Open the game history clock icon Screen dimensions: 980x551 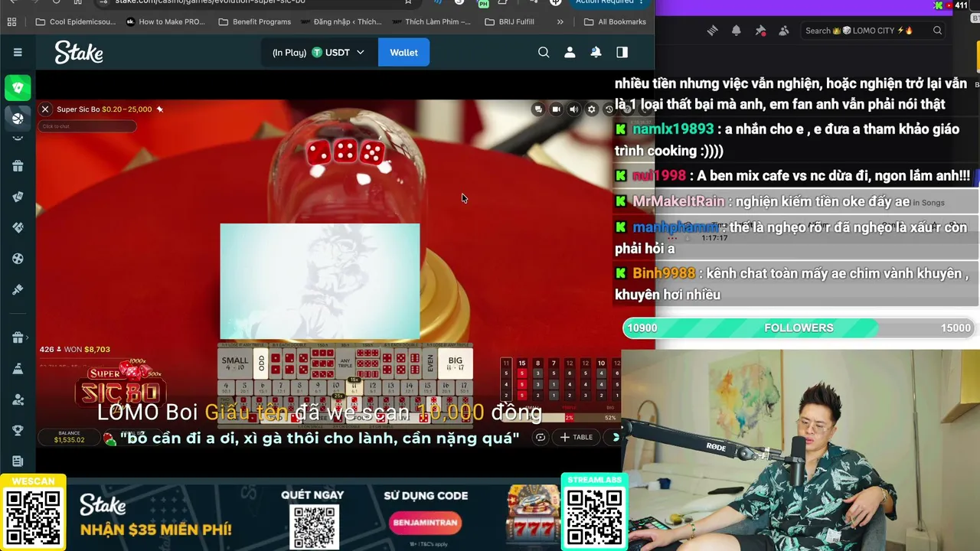pyautogui.click(x=609, y=109)
